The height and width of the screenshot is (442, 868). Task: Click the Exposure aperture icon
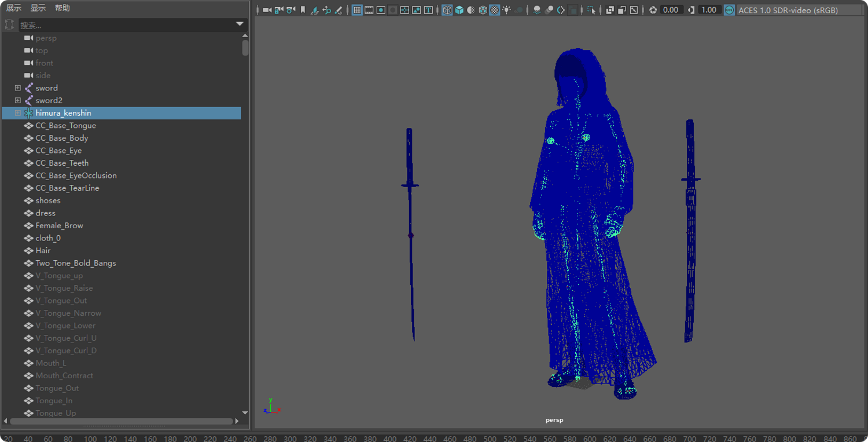point(653,10)
